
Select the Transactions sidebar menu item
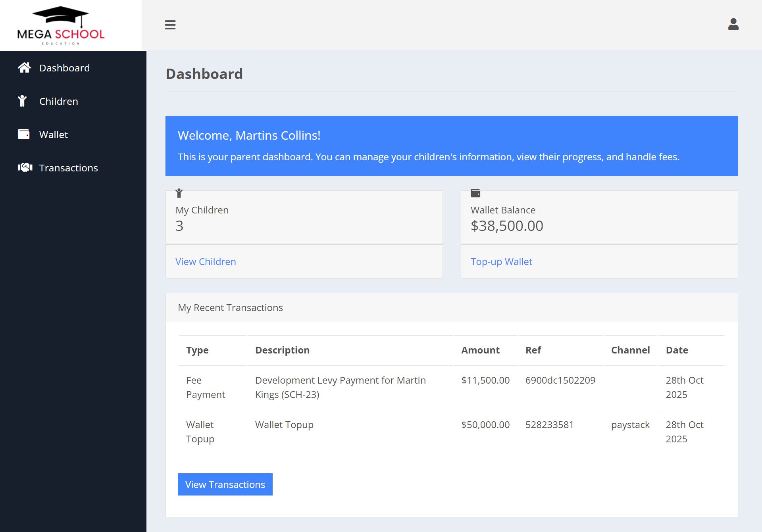68,168
